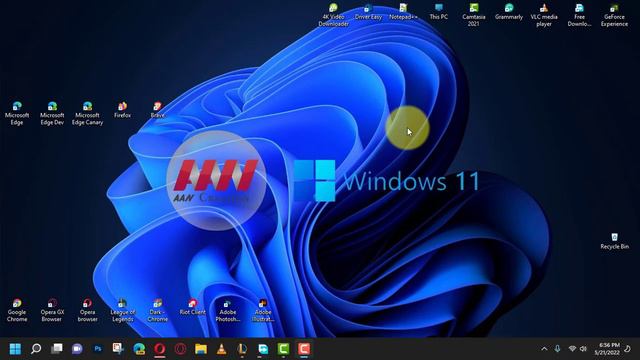Toggle the focus assist moon icon
Image resolution: width=640 pixels, height=360 pixels.
(x=628, y=349)
